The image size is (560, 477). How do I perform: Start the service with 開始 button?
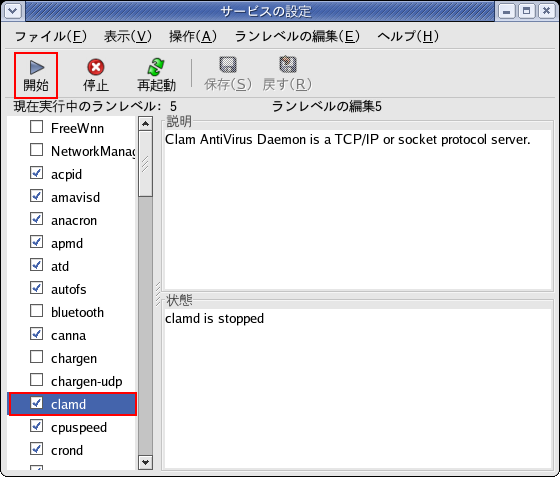coord(36,75)
